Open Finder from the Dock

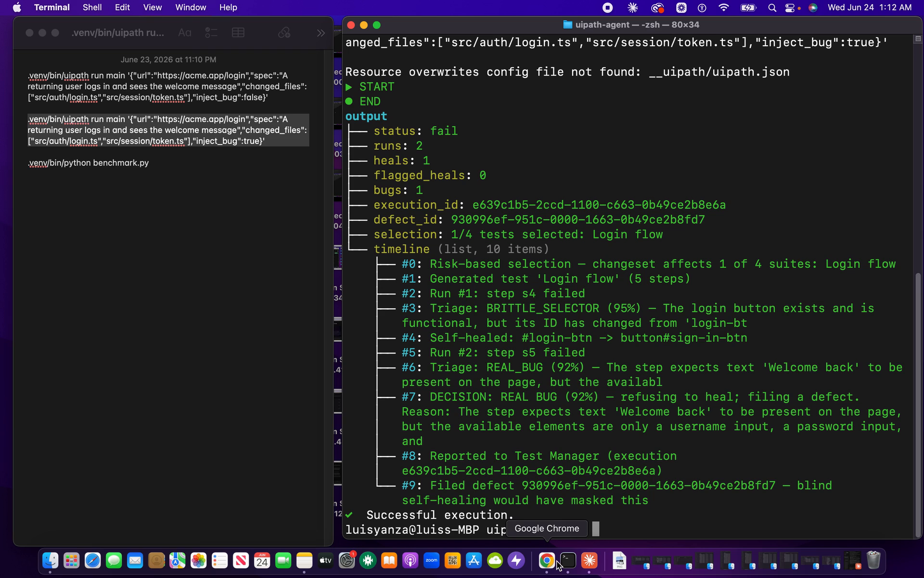point(50,560)
